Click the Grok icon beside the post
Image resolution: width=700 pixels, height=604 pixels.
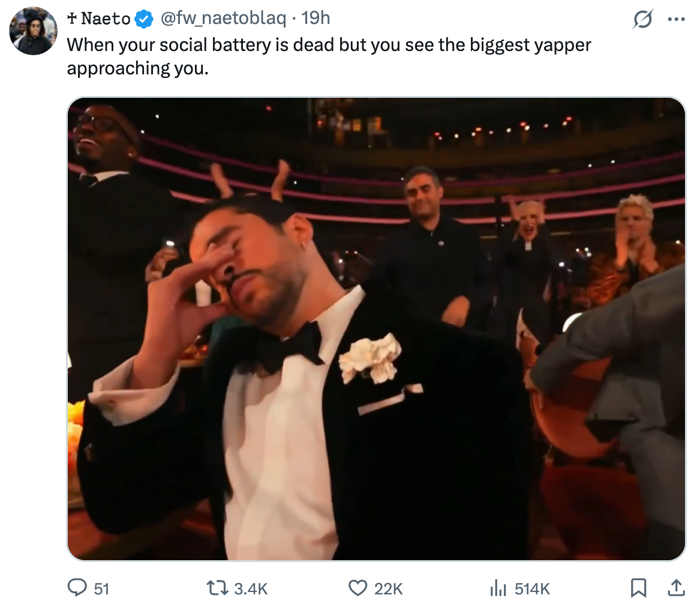(x=642, y=20)
